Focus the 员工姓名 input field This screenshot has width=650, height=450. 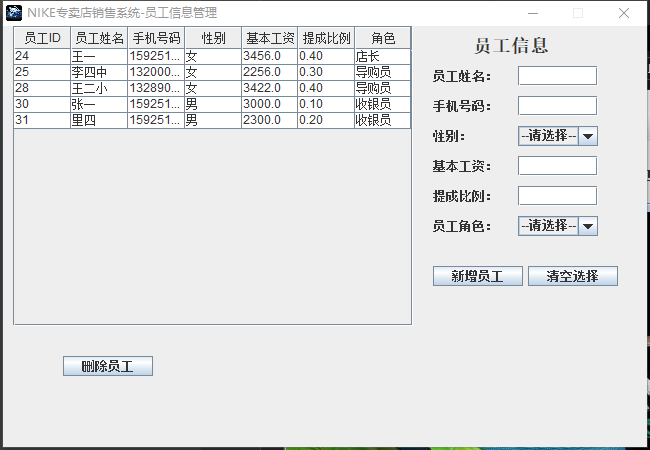(x=557, y=76)
